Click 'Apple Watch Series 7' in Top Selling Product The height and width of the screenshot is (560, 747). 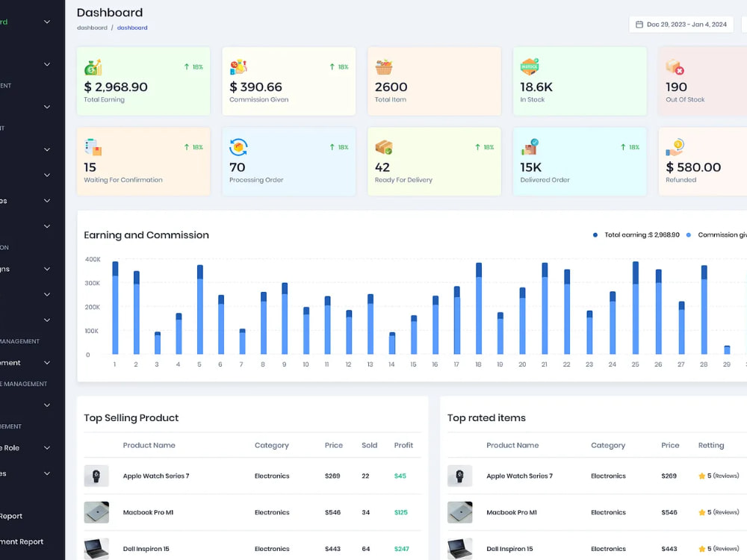(156, 476)
